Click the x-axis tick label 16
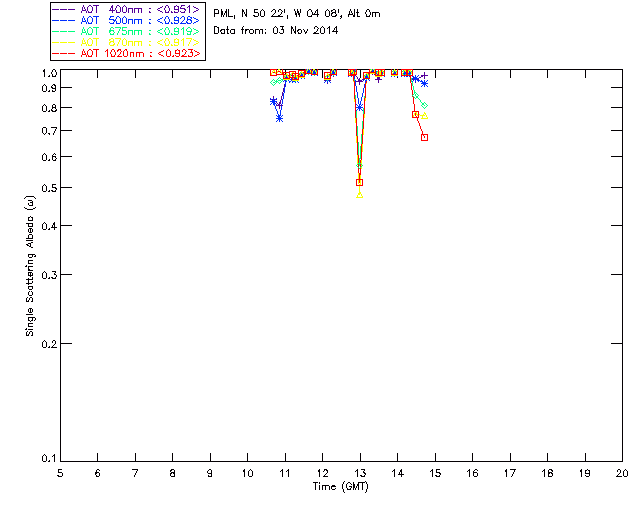 tap(472, 474)
